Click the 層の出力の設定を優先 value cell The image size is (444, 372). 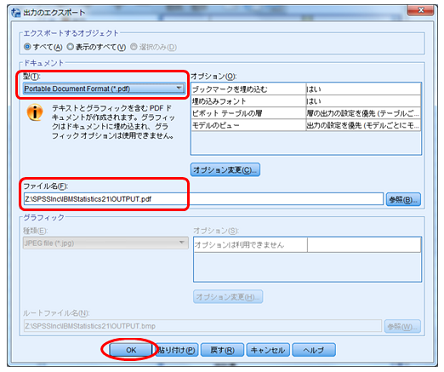[x=363, y=113]
